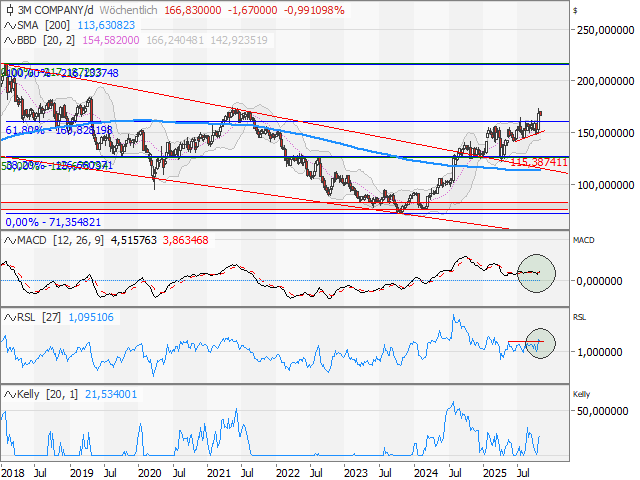Click the 2020 label on the time axis
Screen dimensions: 640x480
click(x=150, y=473)
